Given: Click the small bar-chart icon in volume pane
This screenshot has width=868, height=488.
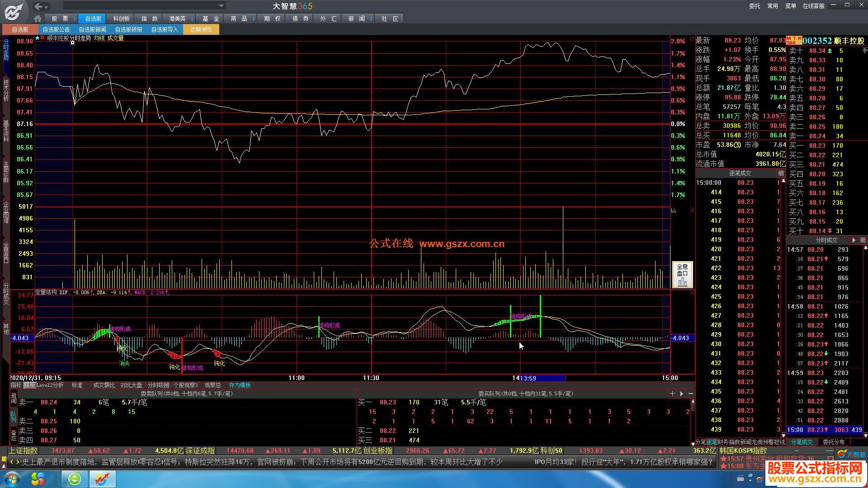Looking at the screenshot, I should point(674,211).
